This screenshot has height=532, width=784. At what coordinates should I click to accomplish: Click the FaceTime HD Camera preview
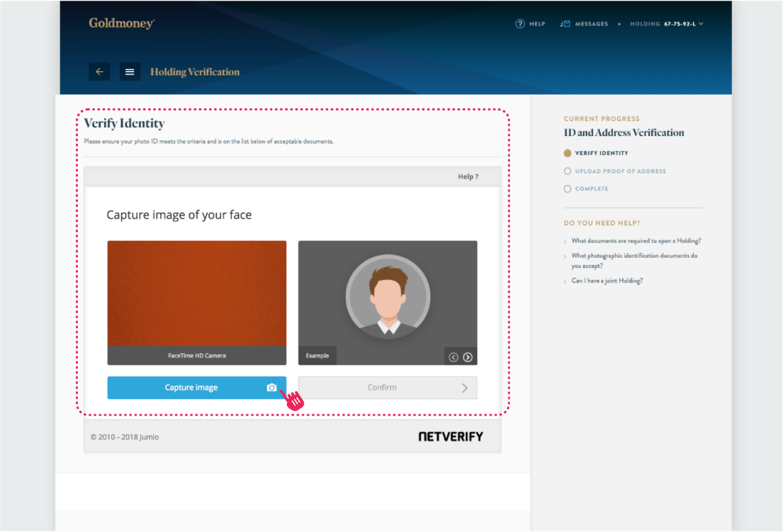coord(196,294)
